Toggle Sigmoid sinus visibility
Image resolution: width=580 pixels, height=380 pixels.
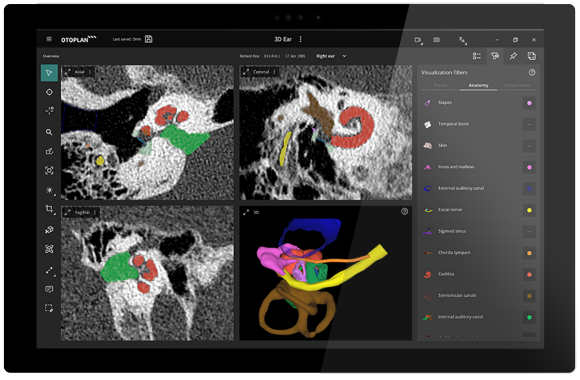(x=529, y=232)
